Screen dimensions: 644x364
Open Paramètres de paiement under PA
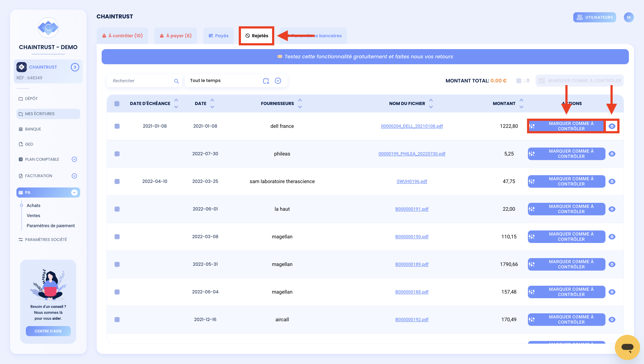(51, 226)
